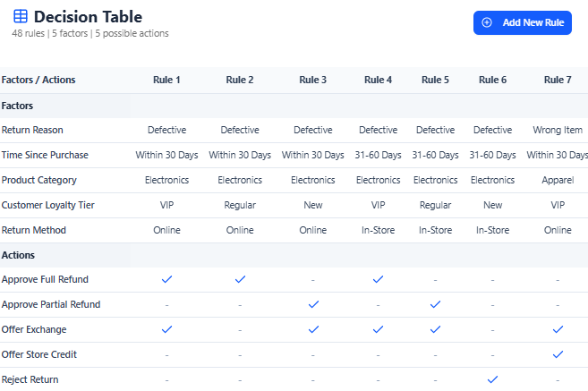
Task: Open Customer Loyalty Tier value for Rule 3
Action: (x=313, y=205)
